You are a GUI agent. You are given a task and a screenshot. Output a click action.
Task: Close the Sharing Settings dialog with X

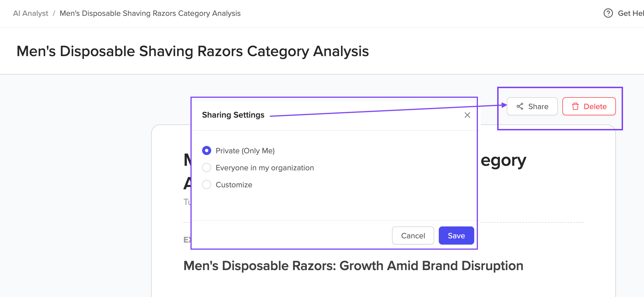(467, 115)
